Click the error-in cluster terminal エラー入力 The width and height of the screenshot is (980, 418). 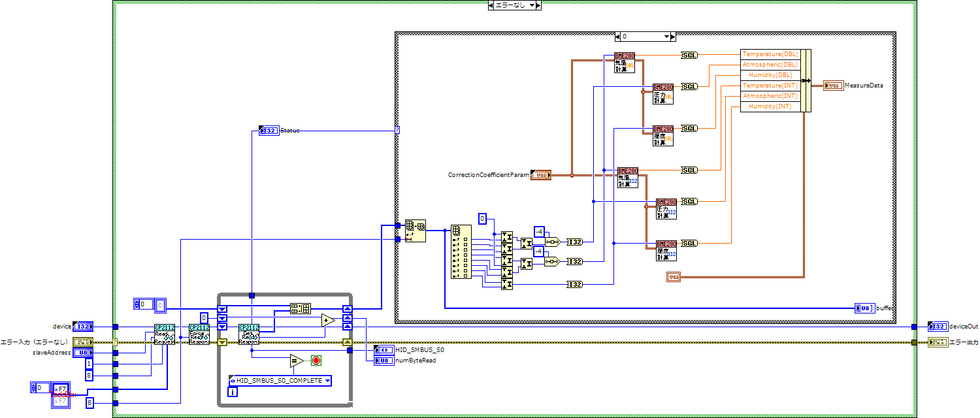tap(83, 342)
